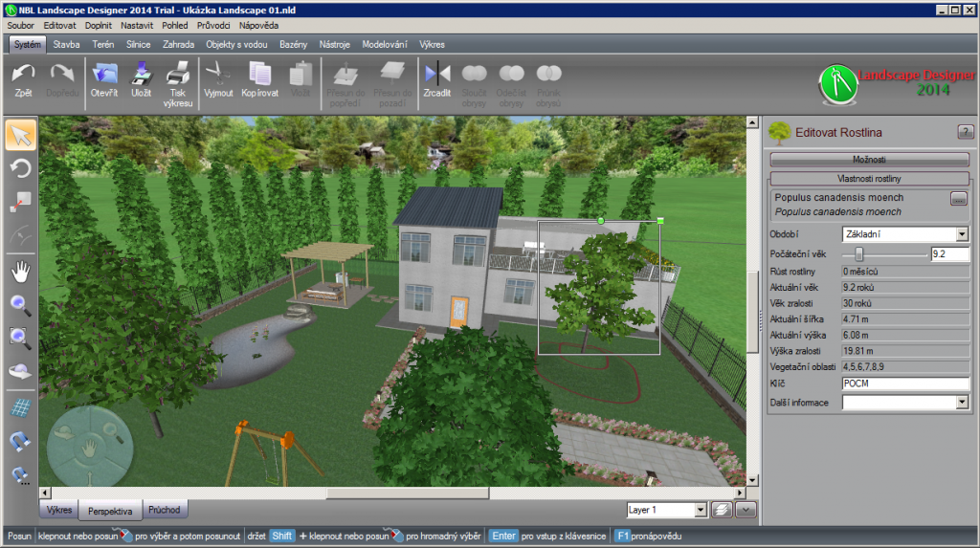Select the Perspektiva view tab

(110, 511)
